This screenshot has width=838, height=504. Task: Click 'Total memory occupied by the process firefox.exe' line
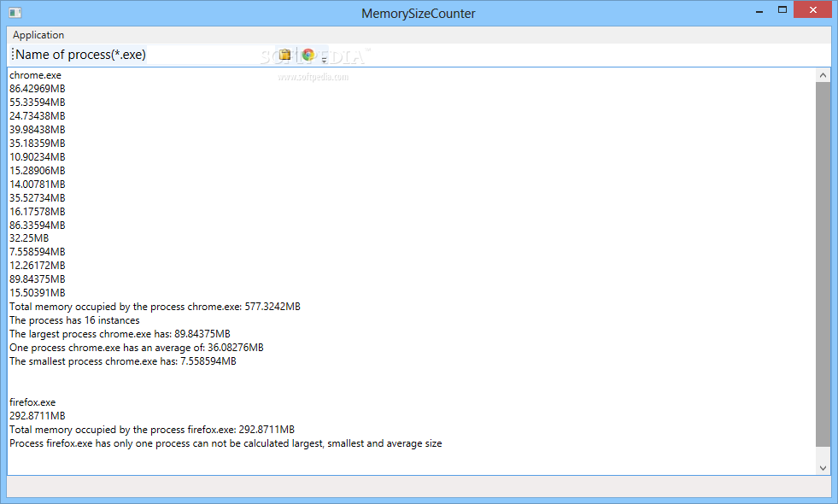tap(152, 430)
